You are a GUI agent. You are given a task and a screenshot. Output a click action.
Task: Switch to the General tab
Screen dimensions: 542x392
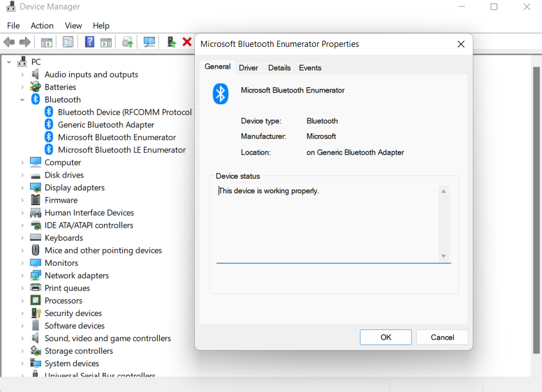(x=218, y=66)
